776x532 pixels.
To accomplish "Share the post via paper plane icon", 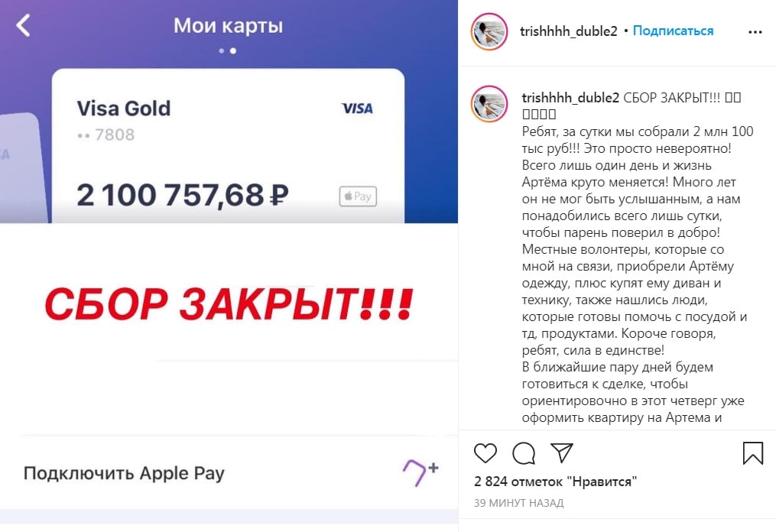I will click(562, 453).
